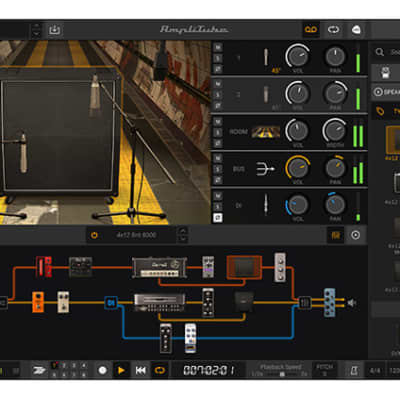Click the Bus trident icon
400x400 pixels.
click(x=265, y=169)
